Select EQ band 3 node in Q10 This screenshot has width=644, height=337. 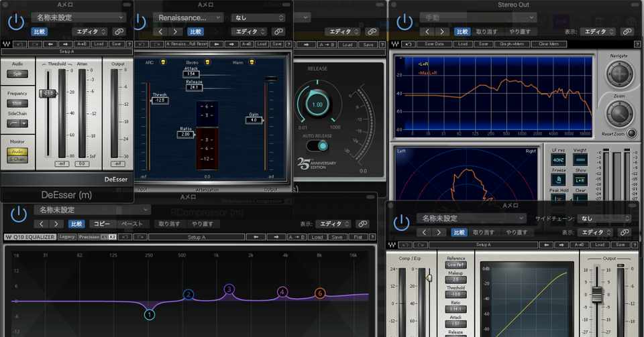(x=229, y=289)
